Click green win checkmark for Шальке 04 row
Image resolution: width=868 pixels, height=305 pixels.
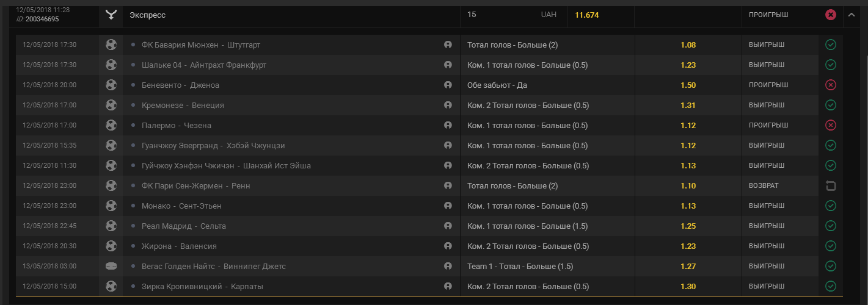[x=830, y=65]
